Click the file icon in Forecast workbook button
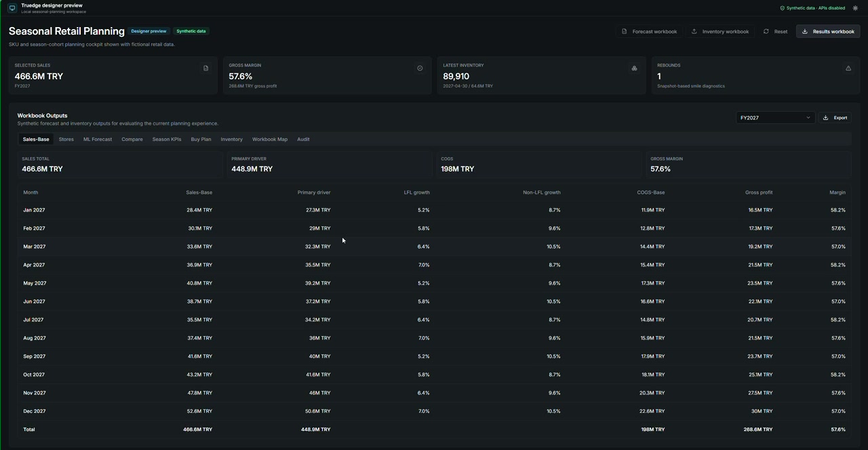 (625, 31)
